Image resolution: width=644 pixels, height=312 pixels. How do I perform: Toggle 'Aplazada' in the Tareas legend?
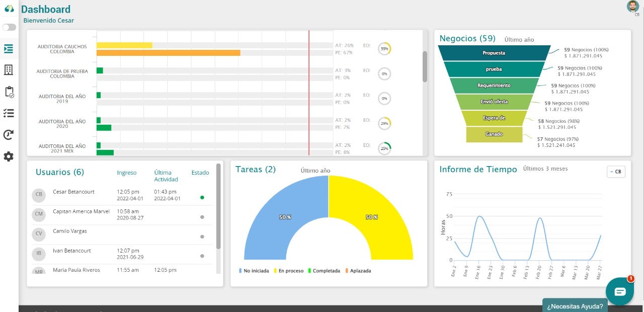pos(357,270)
